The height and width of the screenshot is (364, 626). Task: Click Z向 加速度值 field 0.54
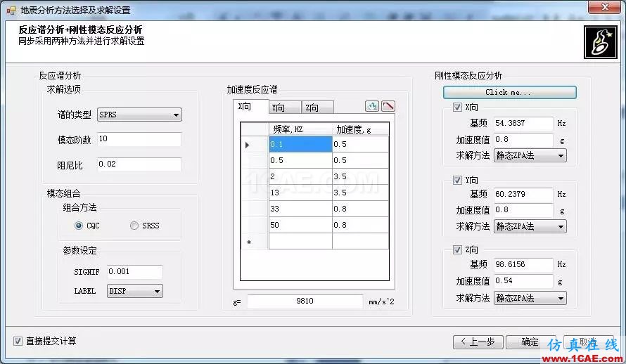(523, 281)
